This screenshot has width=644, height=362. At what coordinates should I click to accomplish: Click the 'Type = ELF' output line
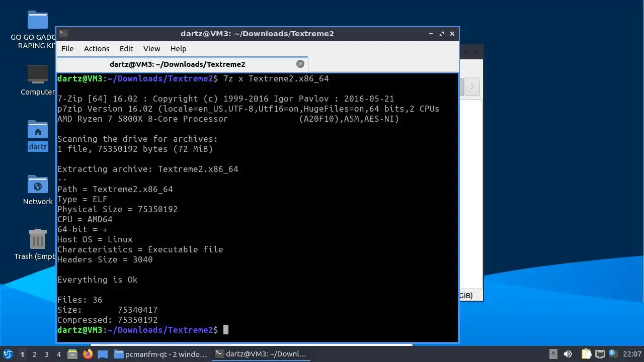click(82, 199)
